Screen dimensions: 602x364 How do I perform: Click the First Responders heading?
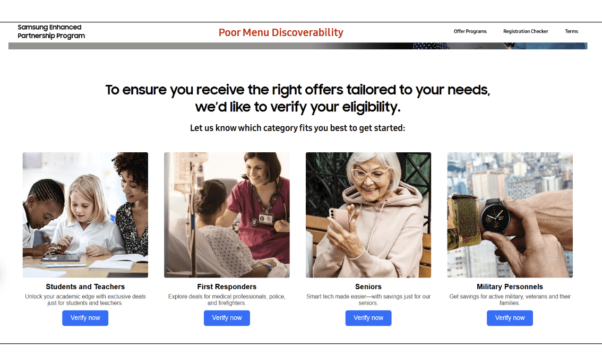[x=227, y=287]
